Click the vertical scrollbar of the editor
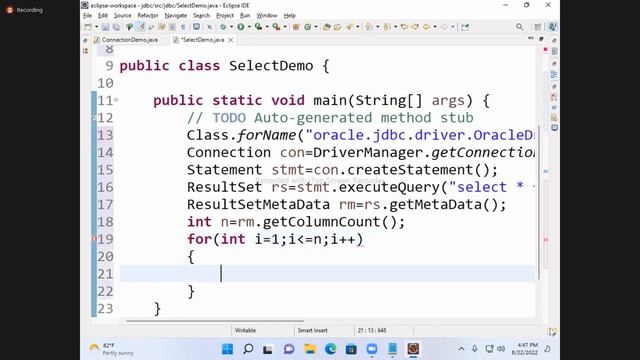The height and width of the screenshot is (360, 640). coord(539,202)
